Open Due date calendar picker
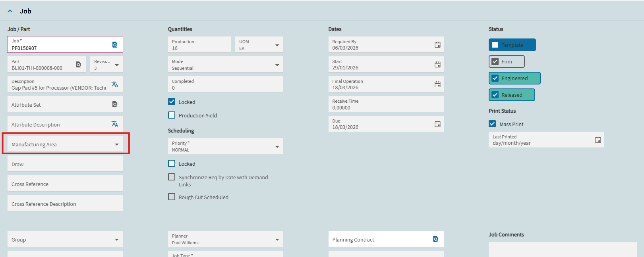644x257 pixels. 437,124
